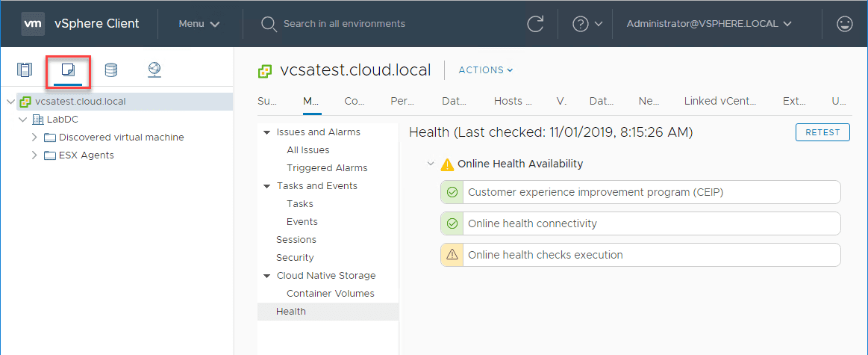This screenshot has width=868, height=355.
Task: Select the VMs and Templates inventory icon
Action: tap(68, 70)
